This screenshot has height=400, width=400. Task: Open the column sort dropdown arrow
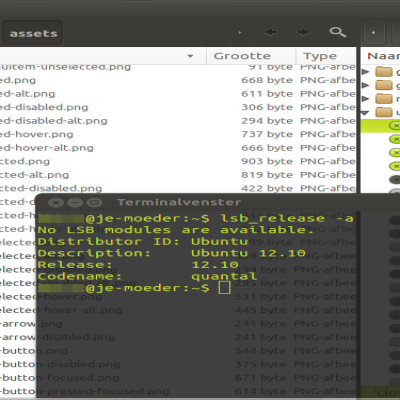pos(190,56)
